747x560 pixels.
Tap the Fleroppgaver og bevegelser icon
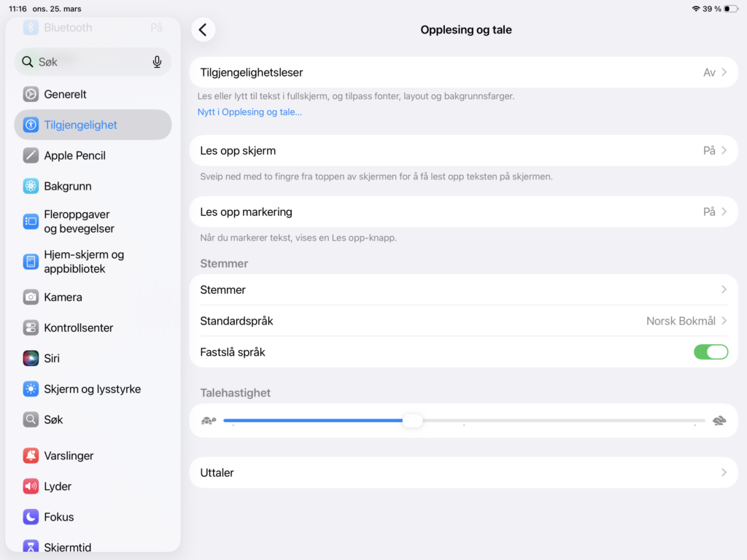(x=31, y=222)
